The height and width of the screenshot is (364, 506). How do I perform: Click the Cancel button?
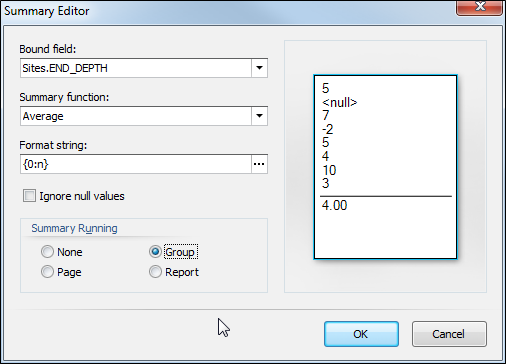click(449, 334)
